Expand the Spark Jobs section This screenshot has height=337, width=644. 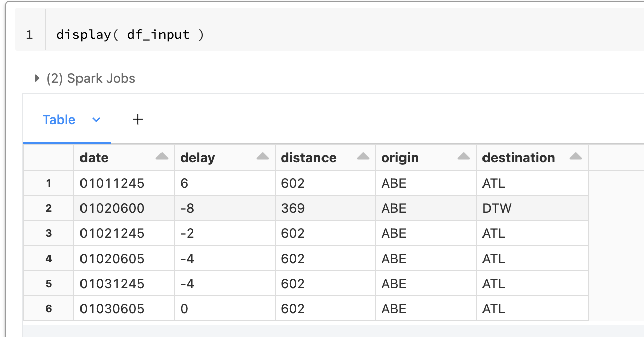pyautogui.click(x=37, y=78)
